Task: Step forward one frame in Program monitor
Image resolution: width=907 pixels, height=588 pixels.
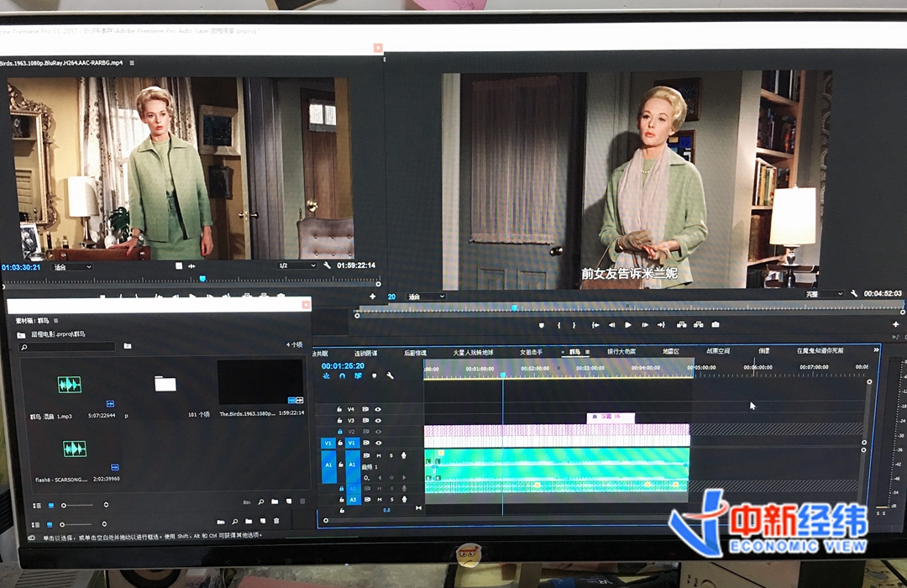Action: pos(644,325)
